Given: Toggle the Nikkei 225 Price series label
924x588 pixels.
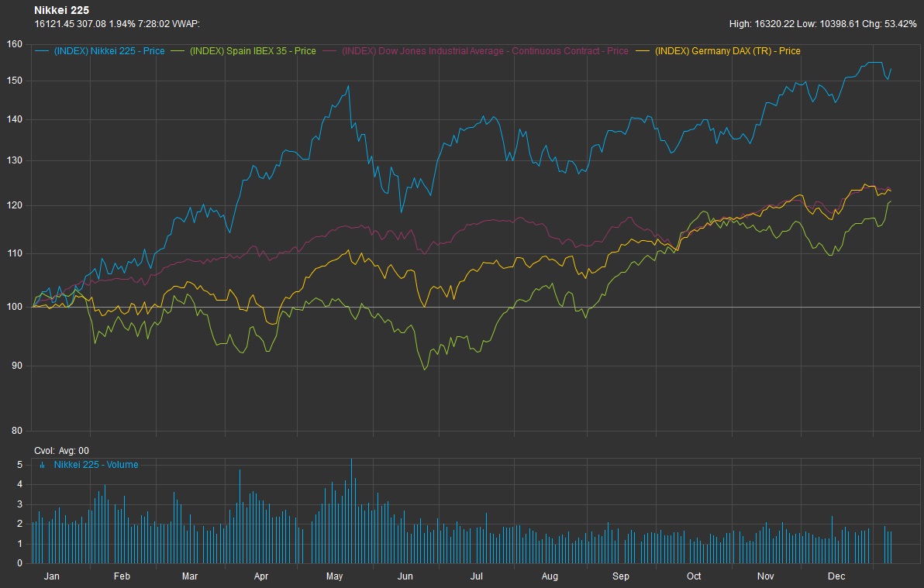Looking at the screenshot, I should pos(109,51).
